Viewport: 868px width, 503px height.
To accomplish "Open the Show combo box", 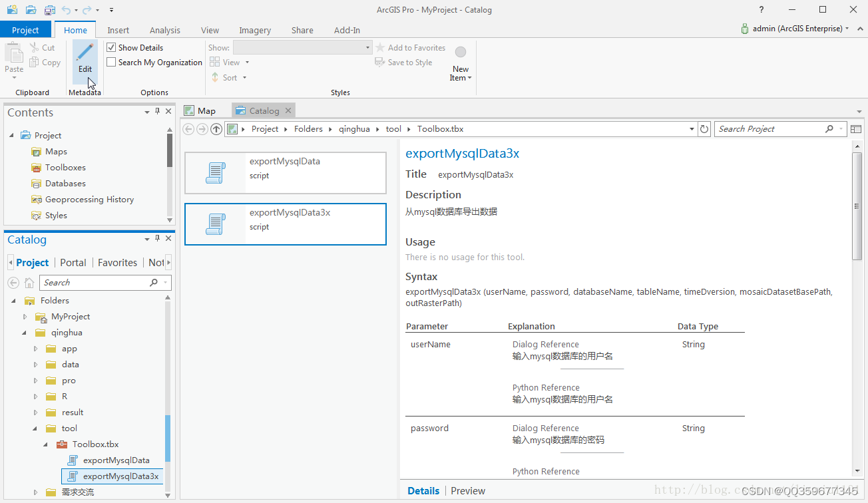I will (302, 48).
